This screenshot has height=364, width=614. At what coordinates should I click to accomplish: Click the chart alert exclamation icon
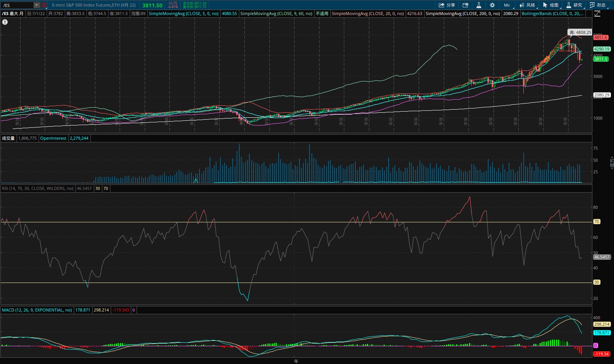5,22
